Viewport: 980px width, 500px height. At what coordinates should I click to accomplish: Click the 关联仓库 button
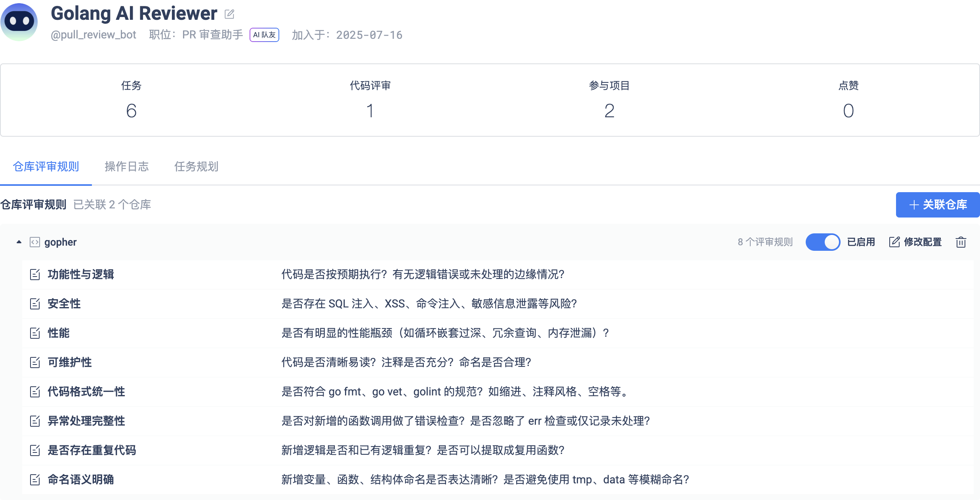coord(937,205)
